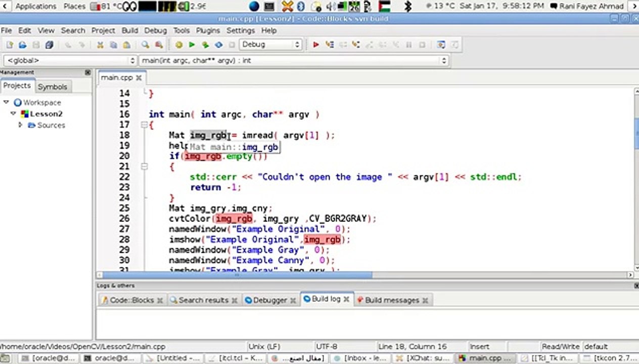The height and width of the screenshot is (364, 639).
Task: Click the Cut scissors icon
Action: [x=100, y=44]
